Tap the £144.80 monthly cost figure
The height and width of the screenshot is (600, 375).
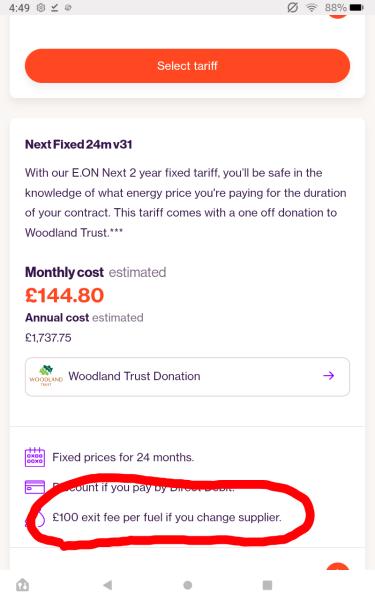(x=64, y=295)
